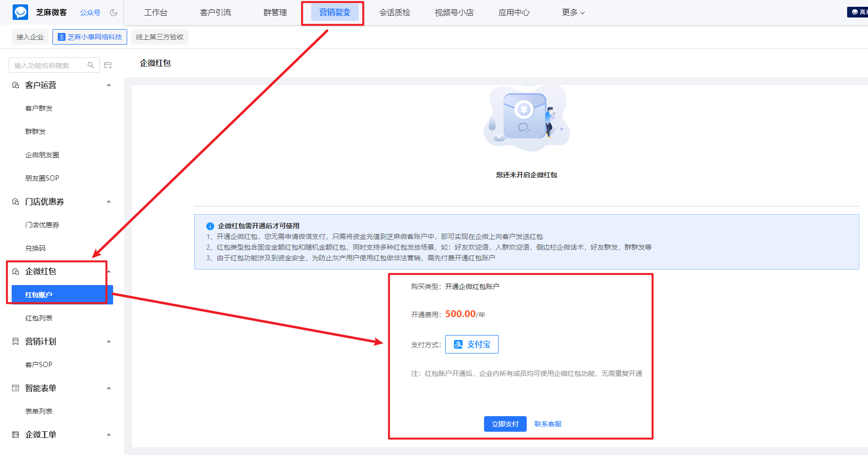Collapse the 客户运营 section
868x455 pixels.
(109, 85)
